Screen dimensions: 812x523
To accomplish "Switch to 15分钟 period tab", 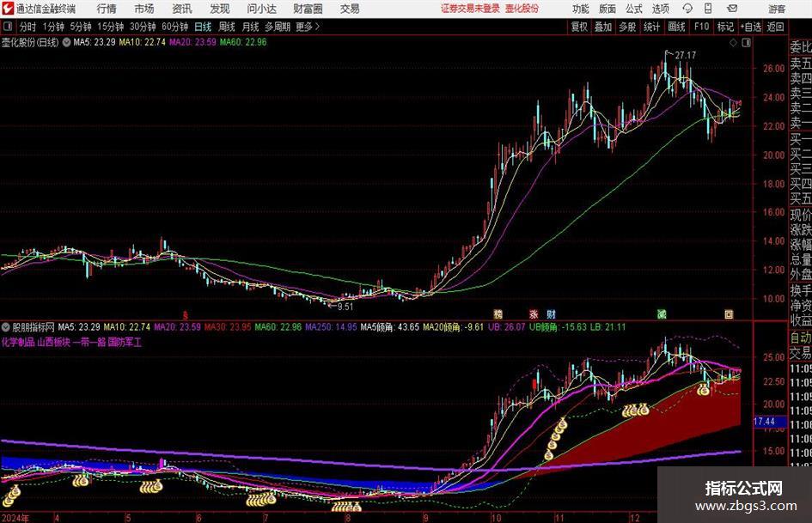I will pos(110,27).
